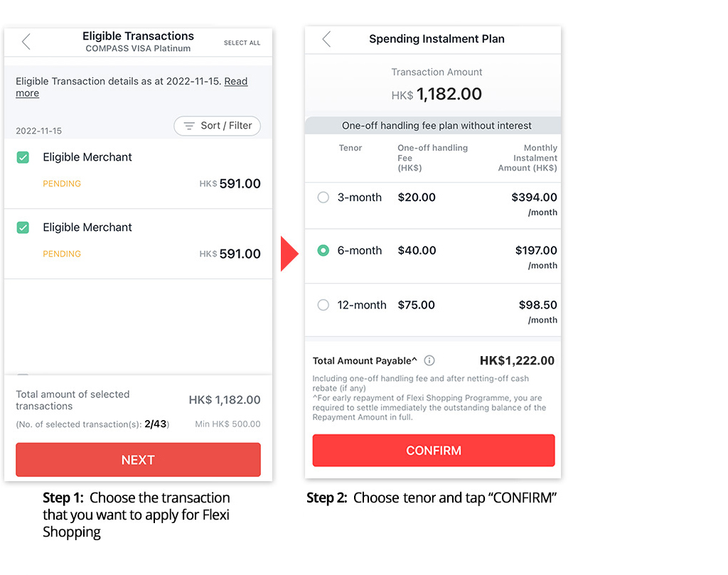Click the HK$ 1,182.00 Transaction Amount

[x=437, y=94]
